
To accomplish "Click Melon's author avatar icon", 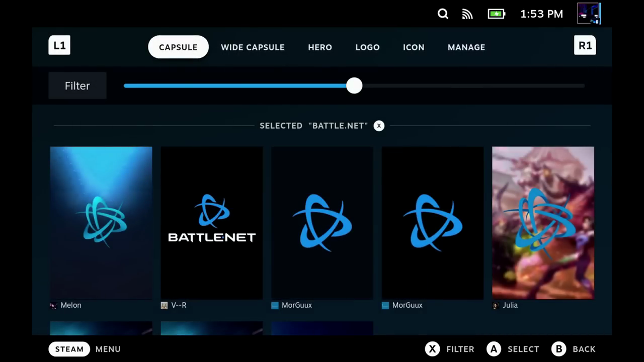I will [x=53, y=305].
